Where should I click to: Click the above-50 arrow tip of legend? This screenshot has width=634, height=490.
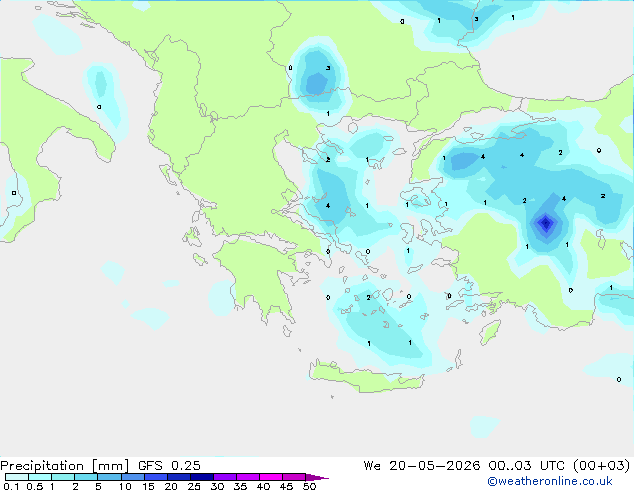pyautogui.click(x=317, y=477)
